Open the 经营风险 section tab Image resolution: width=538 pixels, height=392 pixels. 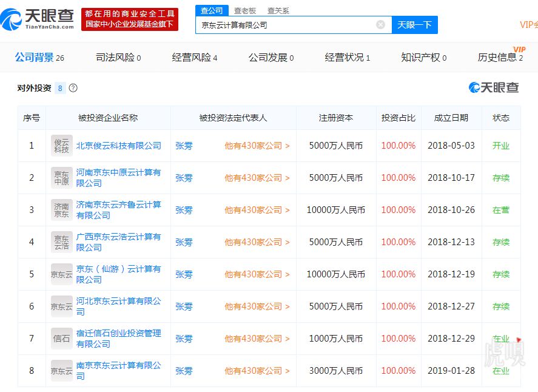tap(195, 57)
